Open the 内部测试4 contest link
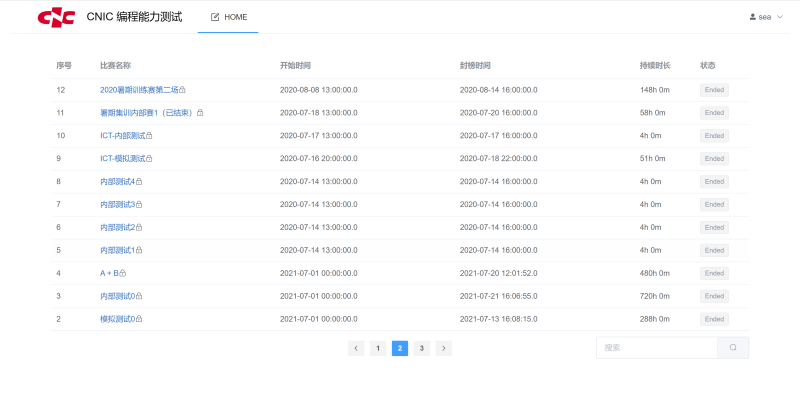 tap(117, 181)
